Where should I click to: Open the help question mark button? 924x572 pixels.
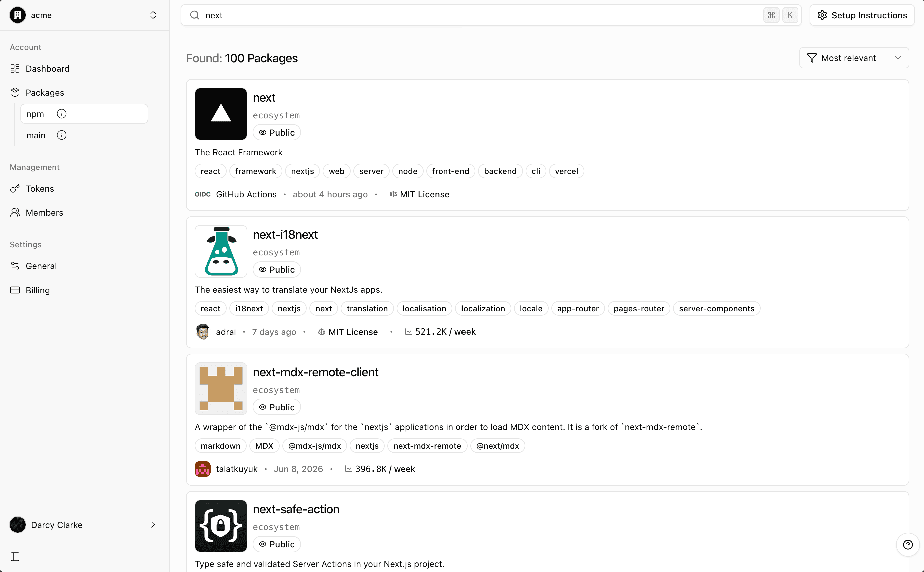908,544
